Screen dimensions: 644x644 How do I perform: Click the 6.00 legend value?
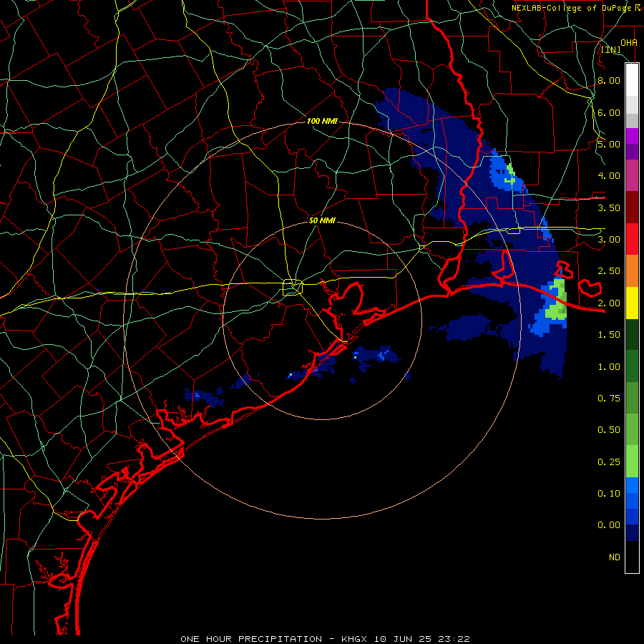(609, 112)
